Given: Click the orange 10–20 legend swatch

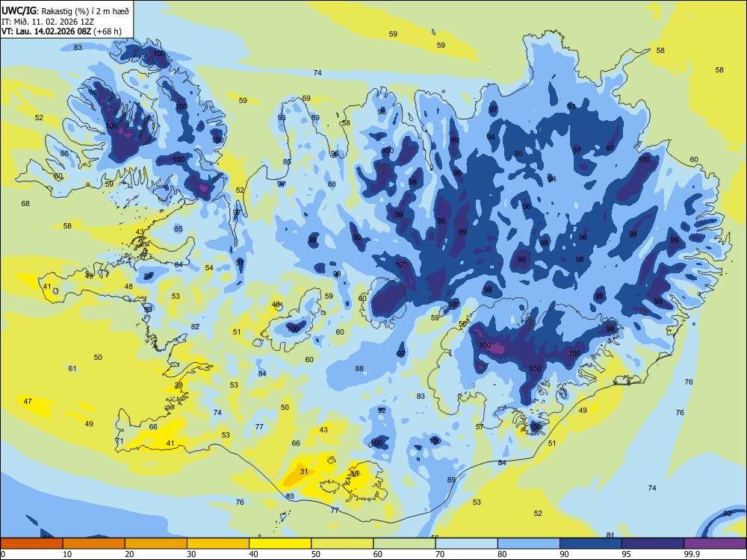Looking at the screenshot, I should (x=94, y=544).
